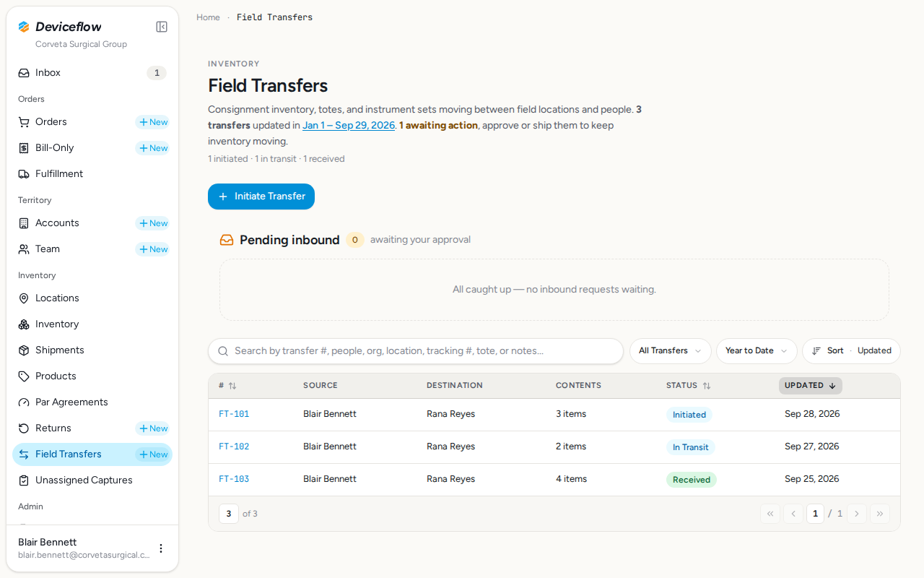Go to Shipments in sidebar
924x578 pixels.
tap(92, 350)
